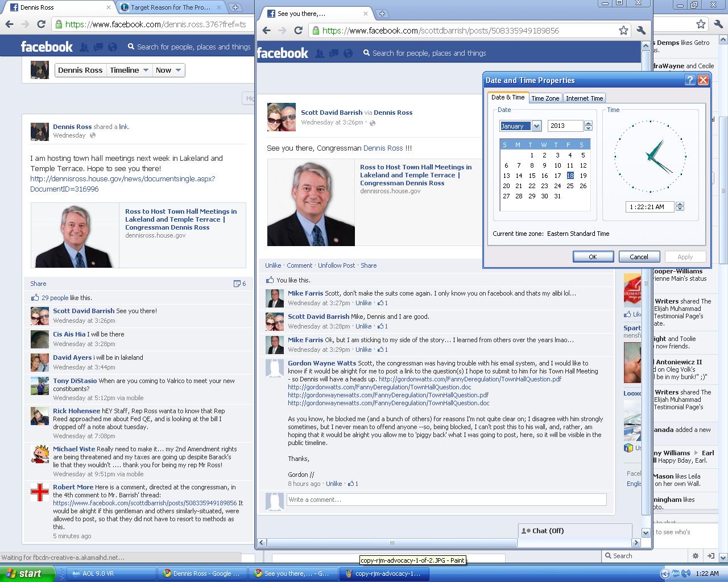Click like count on Mike Farris first comment

(383, 303)
